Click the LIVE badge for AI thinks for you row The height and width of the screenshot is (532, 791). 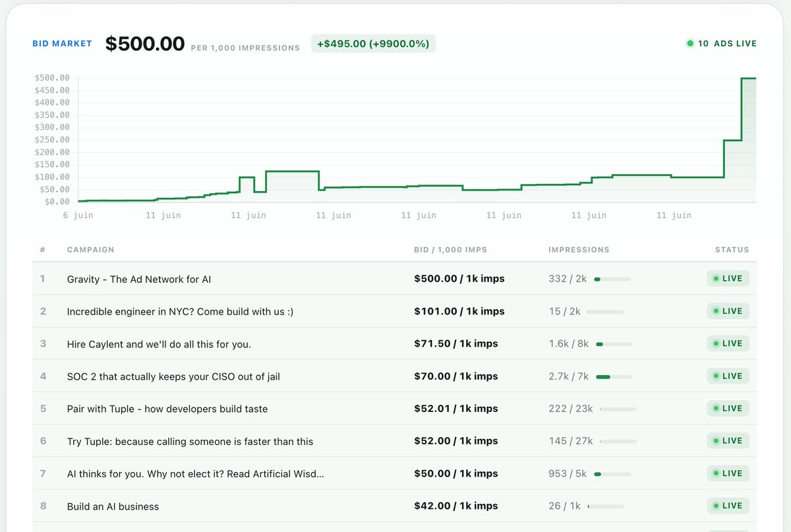point(728,473)
